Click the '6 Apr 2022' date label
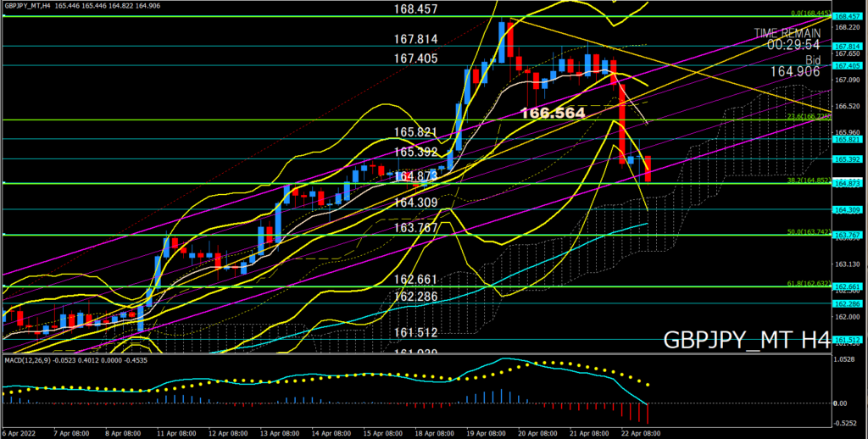This screenshot has width=868, height=439. (x=19, y=433)
